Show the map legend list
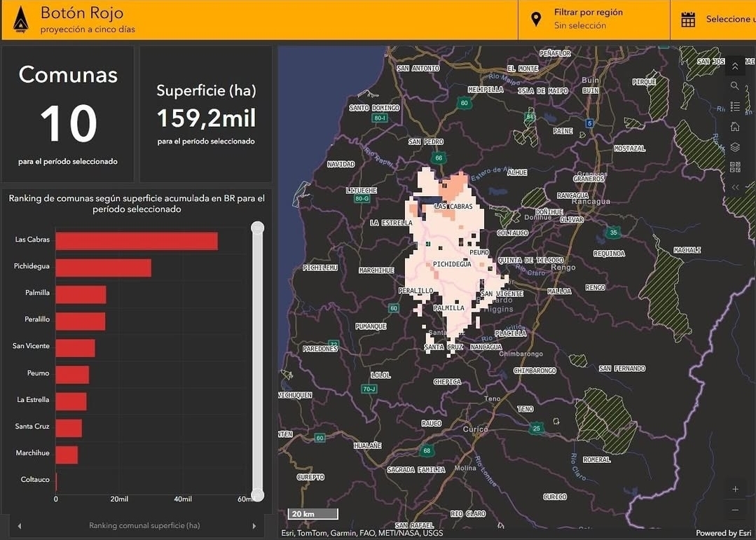Viewport: 756px width, 540px height. pos(734,106)
